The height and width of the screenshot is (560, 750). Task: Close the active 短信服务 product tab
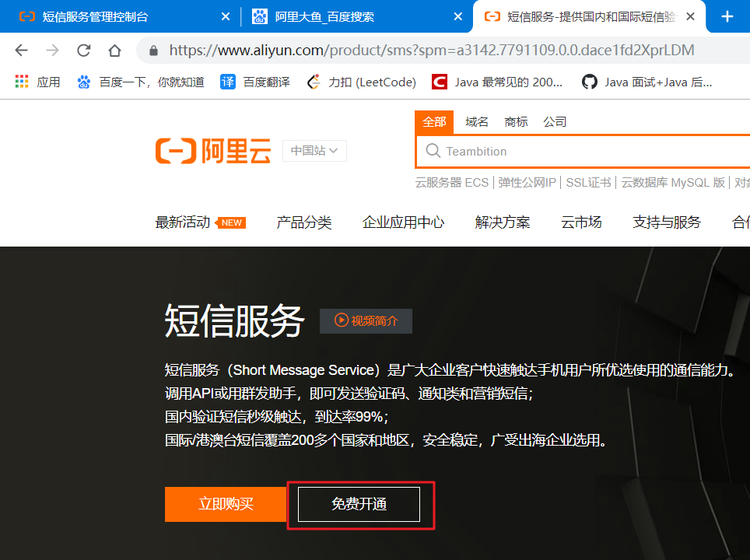point(690,17)
